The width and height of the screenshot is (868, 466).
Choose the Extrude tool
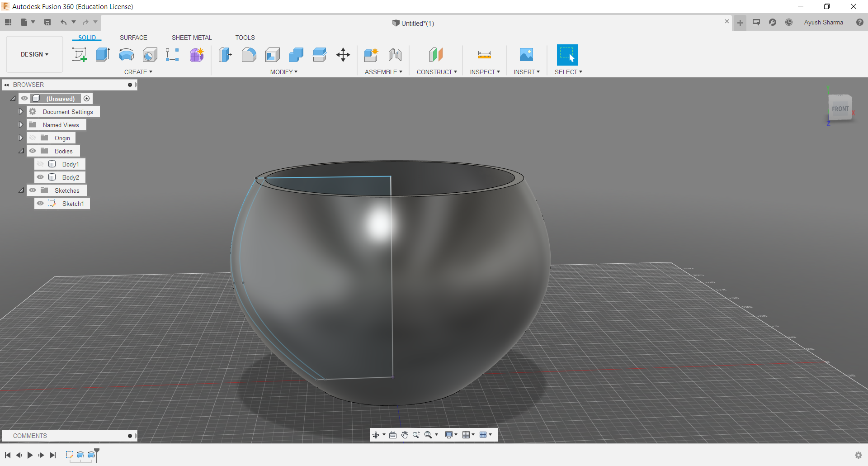[x=103, y=55]
